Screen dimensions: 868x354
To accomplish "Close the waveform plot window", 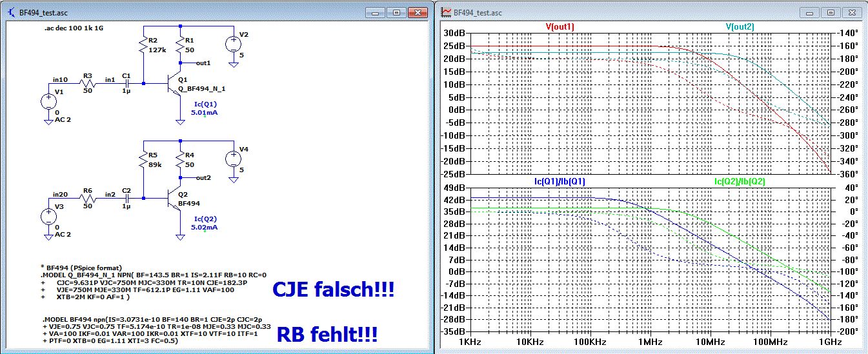I will [x=853, y=12].
